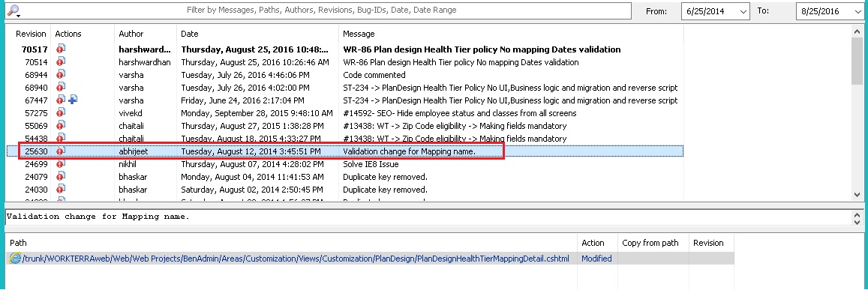Sort log by Actions column header
868x299 pixels.
click(x=68, y=34)
